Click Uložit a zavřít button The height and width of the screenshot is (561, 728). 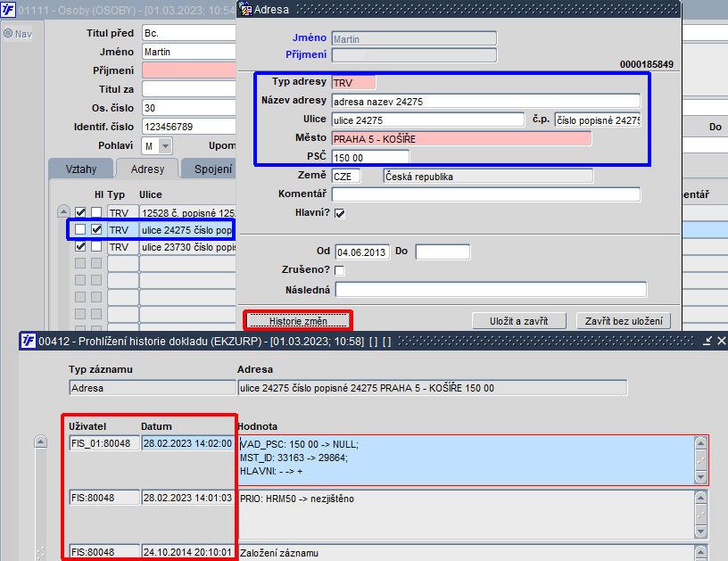(519, 321)
